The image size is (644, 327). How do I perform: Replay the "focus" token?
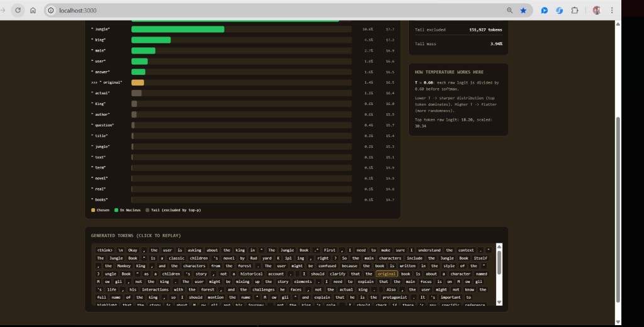(426, 281)
